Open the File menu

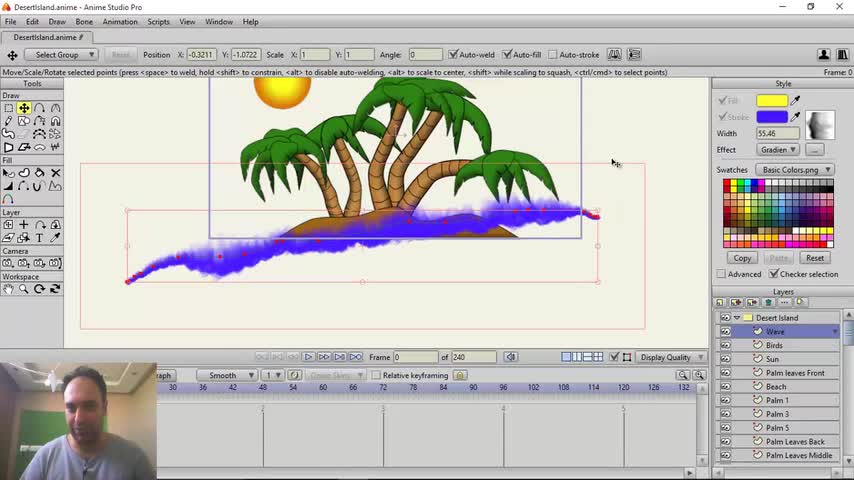10,22
